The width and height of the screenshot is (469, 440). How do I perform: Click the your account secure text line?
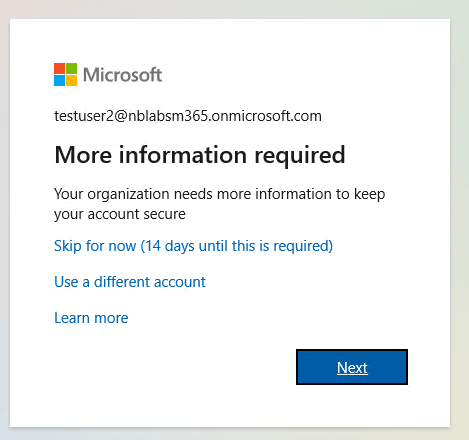point(120,214)
